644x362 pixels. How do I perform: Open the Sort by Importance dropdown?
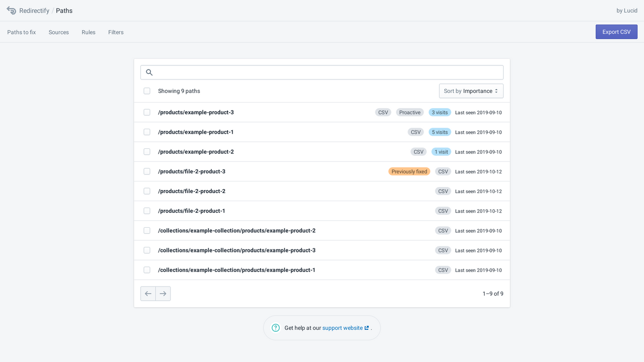click(x=471, y=91)
